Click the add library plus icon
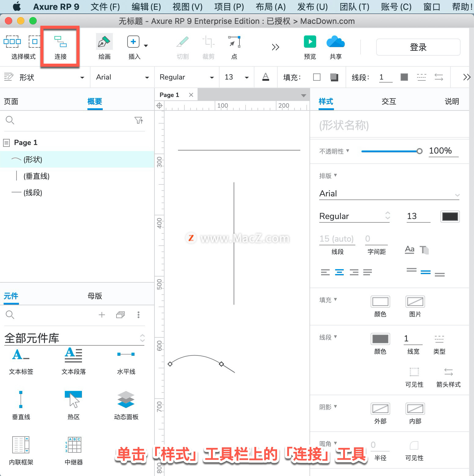 coord(102,315)
